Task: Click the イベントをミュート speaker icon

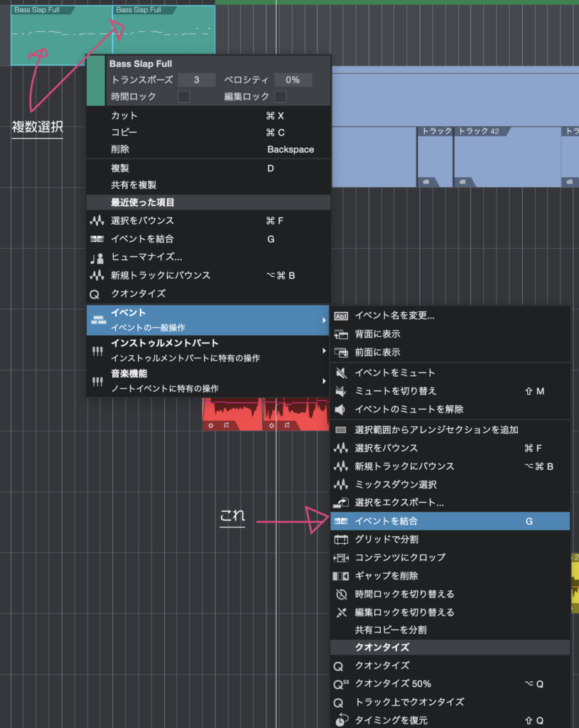Action: pos(340,373)
